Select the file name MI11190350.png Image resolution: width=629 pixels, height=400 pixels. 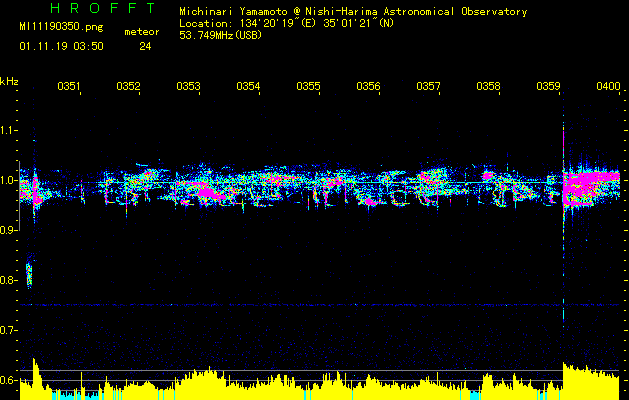[61, 27]
